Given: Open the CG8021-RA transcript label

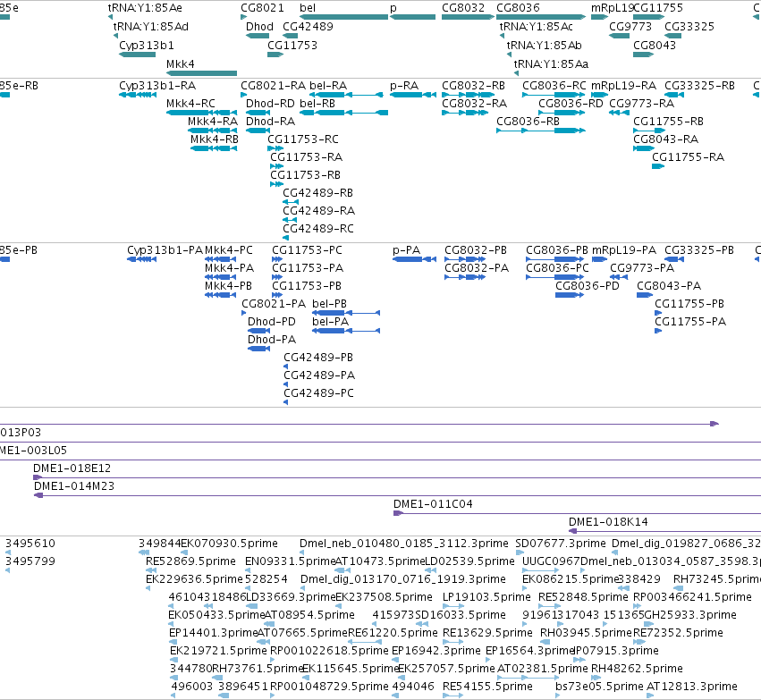Looking at the screenshot, I should click(x=274, y=86).
